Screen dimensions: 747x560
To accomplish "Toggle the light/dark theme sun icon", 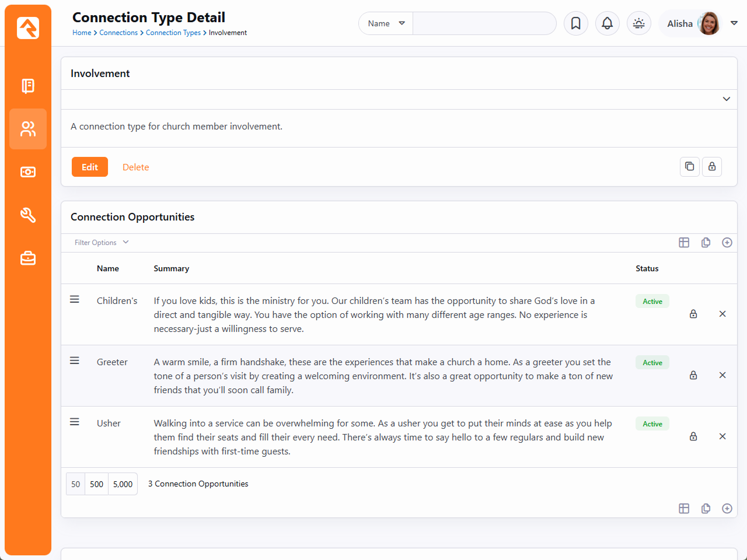I will pyautogui.click(x=638, y=23).
